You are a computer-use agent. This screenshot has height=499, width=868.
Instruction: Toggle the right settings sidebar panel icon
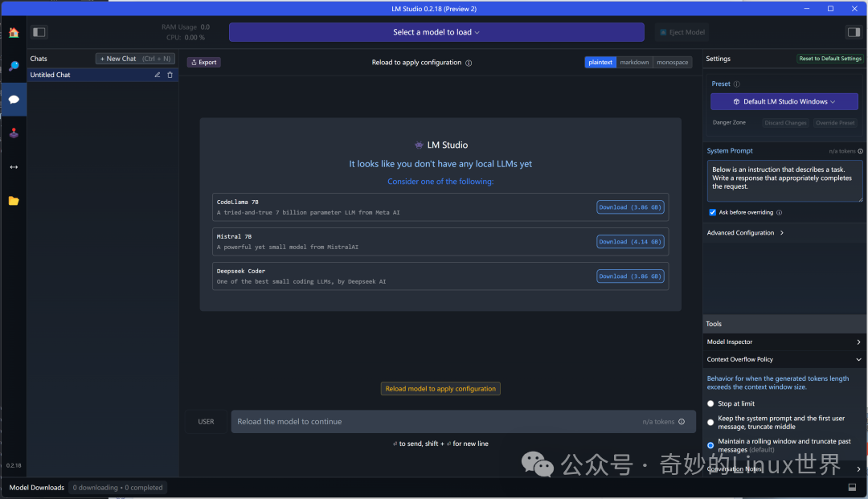point(854,32)
